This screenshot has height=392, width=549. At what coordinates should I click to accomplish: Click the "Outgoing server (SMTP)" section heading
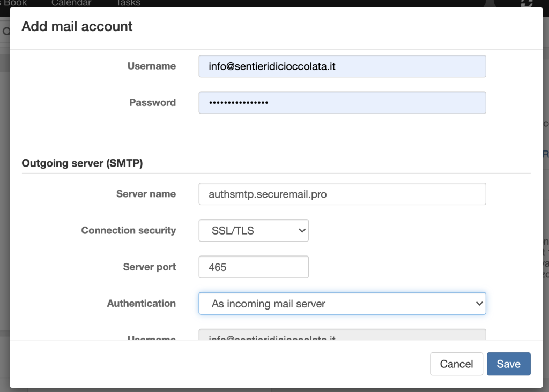(x=82, y=163)
